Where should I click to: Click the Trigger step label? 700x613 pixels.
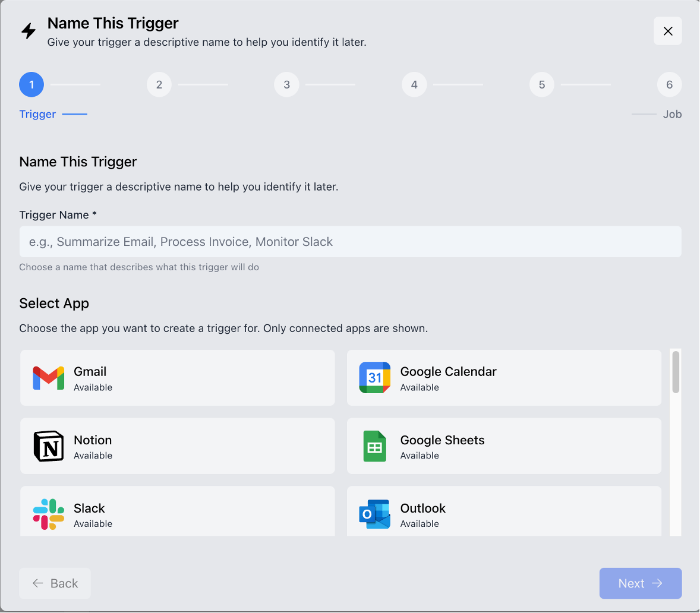click(37, 114)
